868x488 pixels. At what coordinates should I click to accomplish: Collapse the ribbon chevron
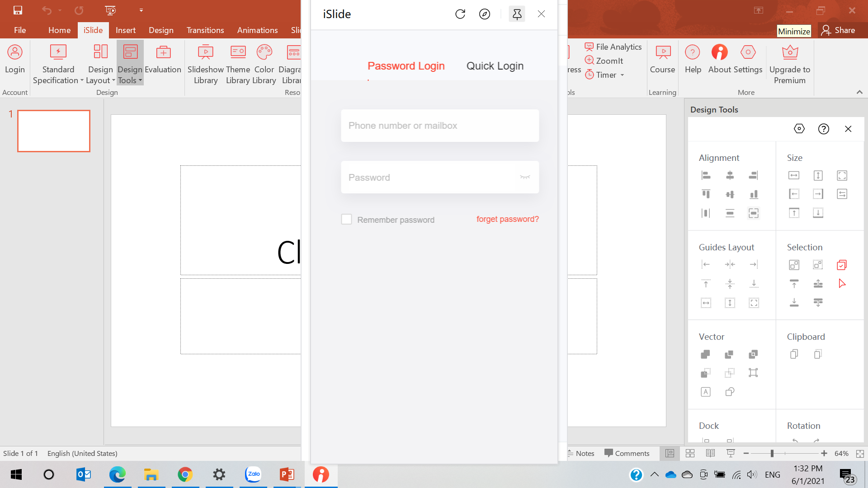(859, 92)
